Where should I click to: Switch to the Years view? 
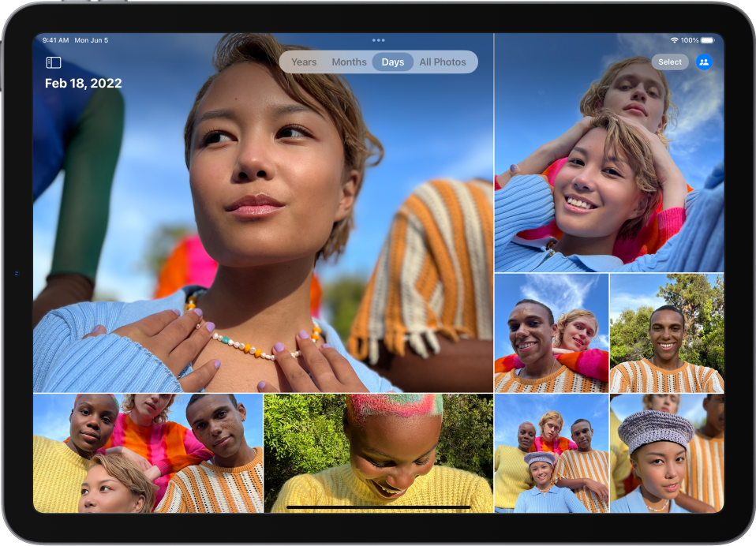click(303, 62)
